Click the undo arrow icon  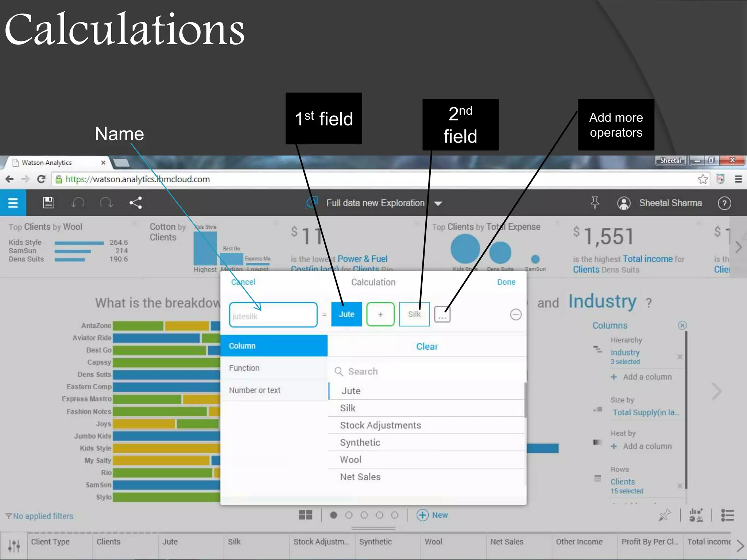tap(78, 203)
